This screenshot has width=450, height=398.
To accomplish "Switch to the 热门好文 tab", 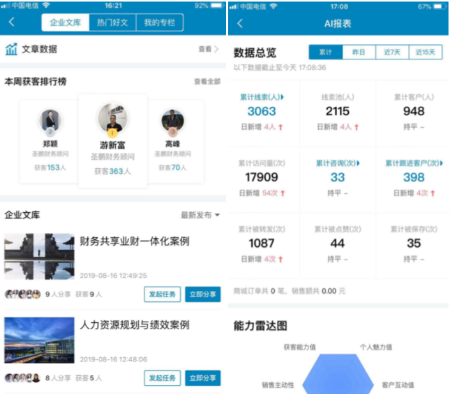I will click(112, 22).
